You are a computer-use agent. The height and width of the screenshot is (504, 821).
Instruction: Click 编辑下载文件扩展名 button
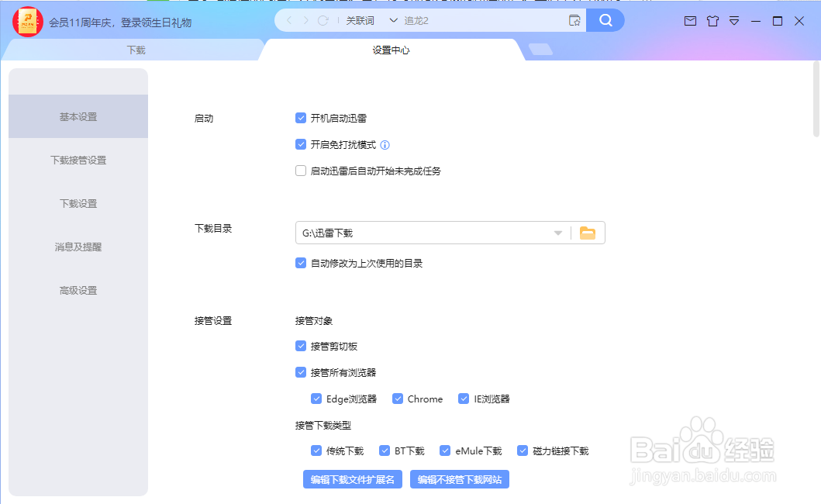coord(353,479)
